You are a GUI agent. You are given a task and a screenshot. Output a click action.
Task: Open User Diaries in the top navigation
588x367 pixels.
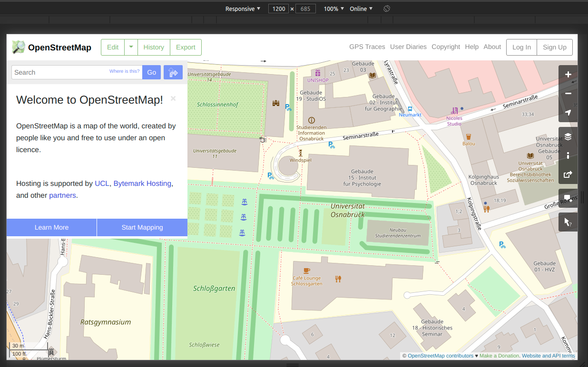[408, 47]
